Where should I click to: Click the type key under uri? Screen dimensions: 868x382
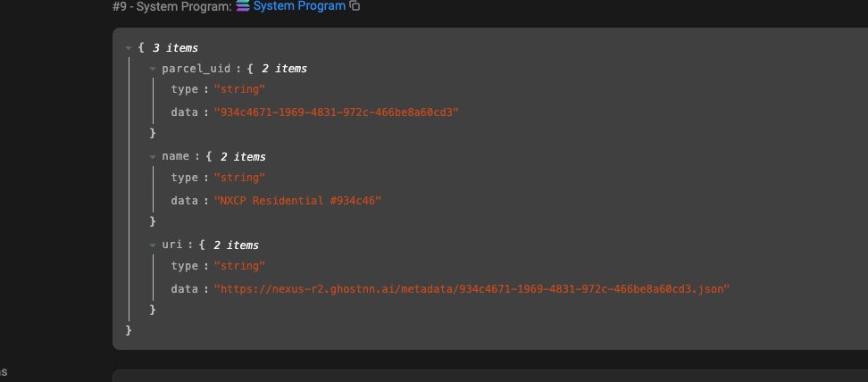pos(184,266)
